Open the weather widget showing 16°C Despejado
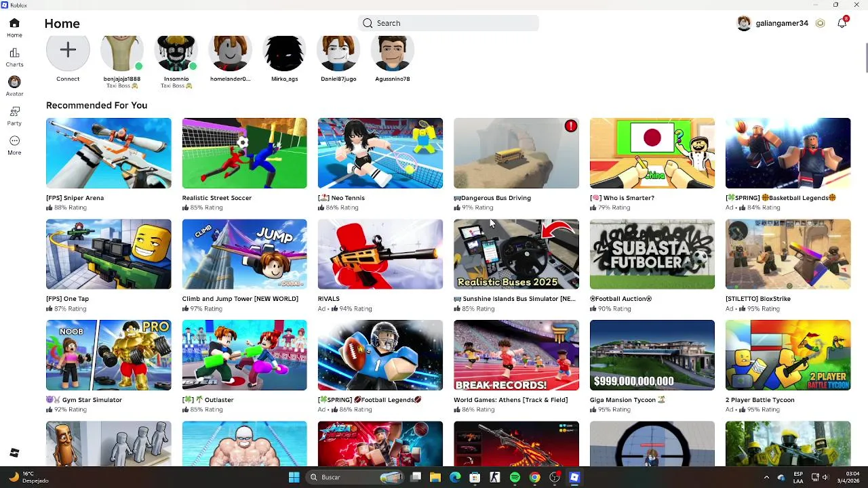This screenshot has height=488, width=868. (28, 477)
